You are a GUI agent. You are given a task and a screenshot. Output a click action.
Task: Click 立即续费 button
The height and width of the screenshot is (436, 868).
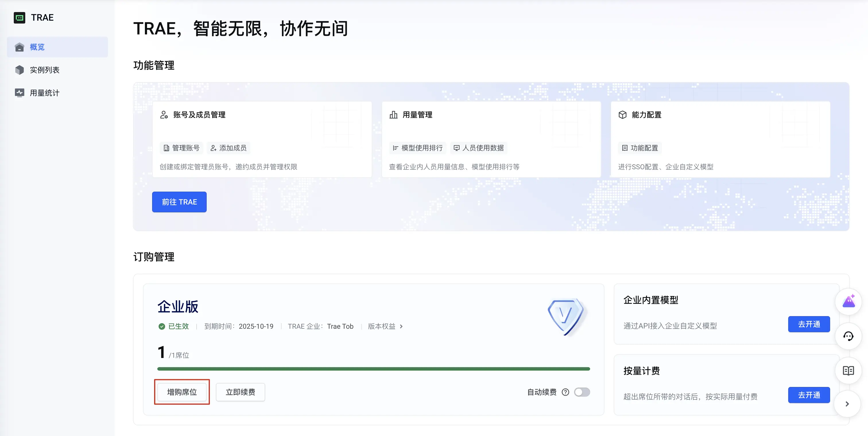(x=240, y=392)
